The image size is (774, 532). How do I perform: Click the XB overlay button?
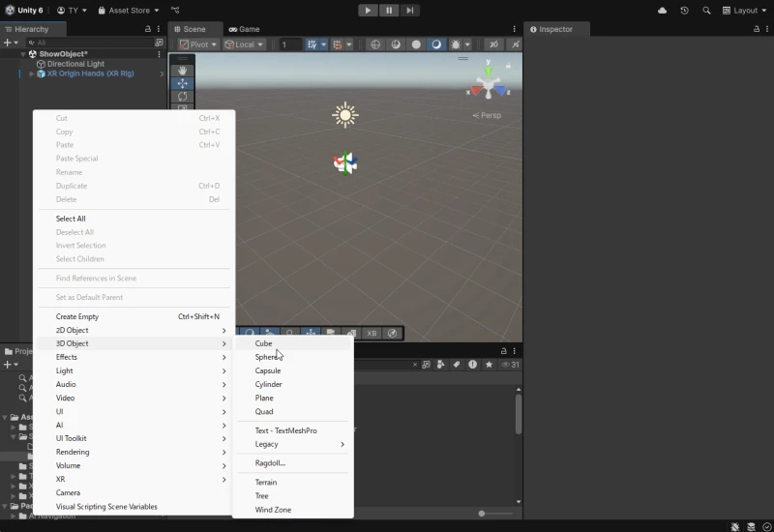point(372,334)
